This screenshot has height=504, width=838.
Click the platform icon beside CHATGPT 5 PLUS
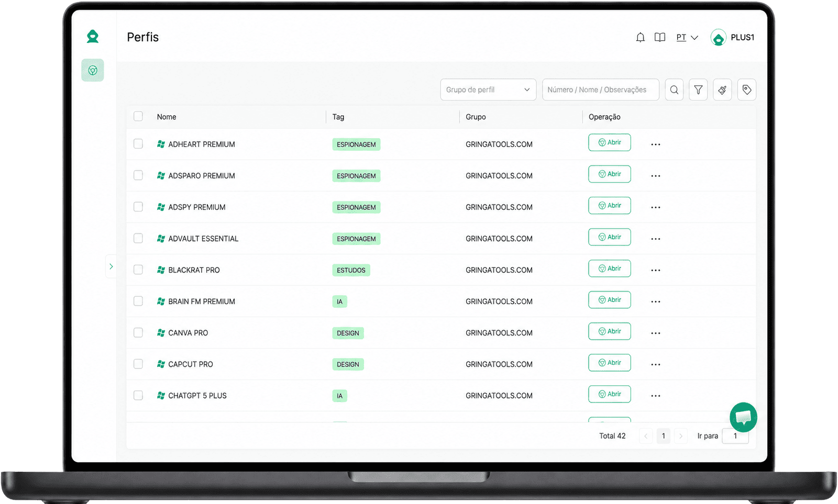pyautogui.click(x=161, y=395)
